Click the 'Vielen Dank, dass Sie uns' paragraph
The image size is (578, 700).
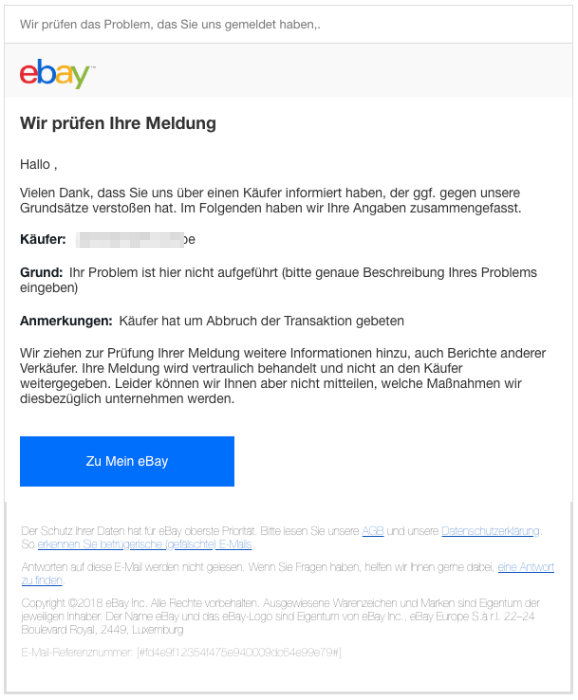coord(270,200)
